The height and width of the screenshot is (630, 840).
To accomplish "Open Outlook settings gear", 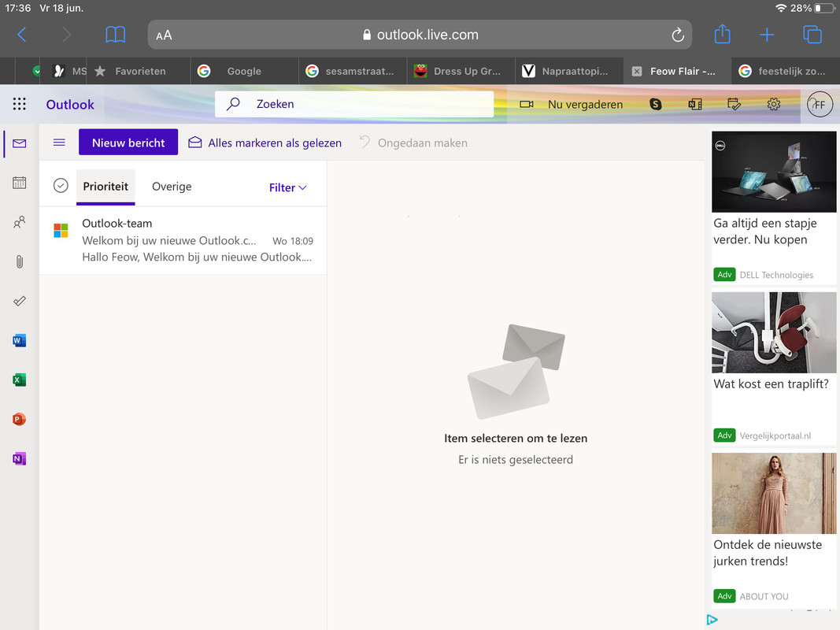I will click(774, 104).
